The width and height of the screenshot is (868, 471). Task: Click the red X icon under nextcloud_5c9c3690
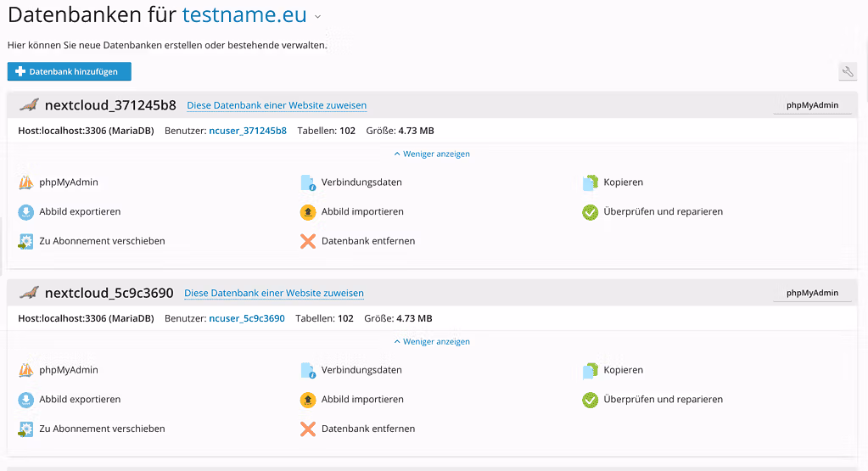(x=308, y=429)
